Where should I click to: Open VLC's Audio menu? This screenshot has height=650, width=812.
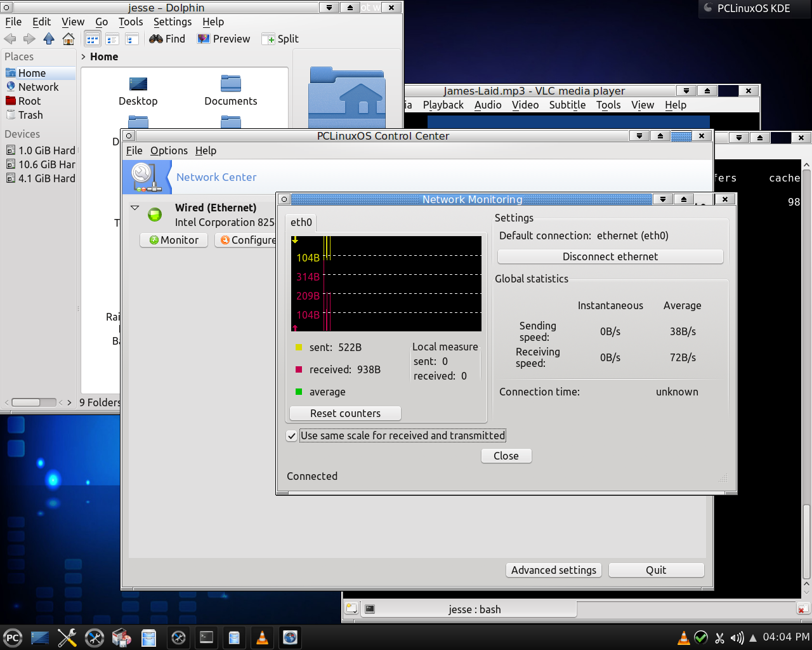488,105
